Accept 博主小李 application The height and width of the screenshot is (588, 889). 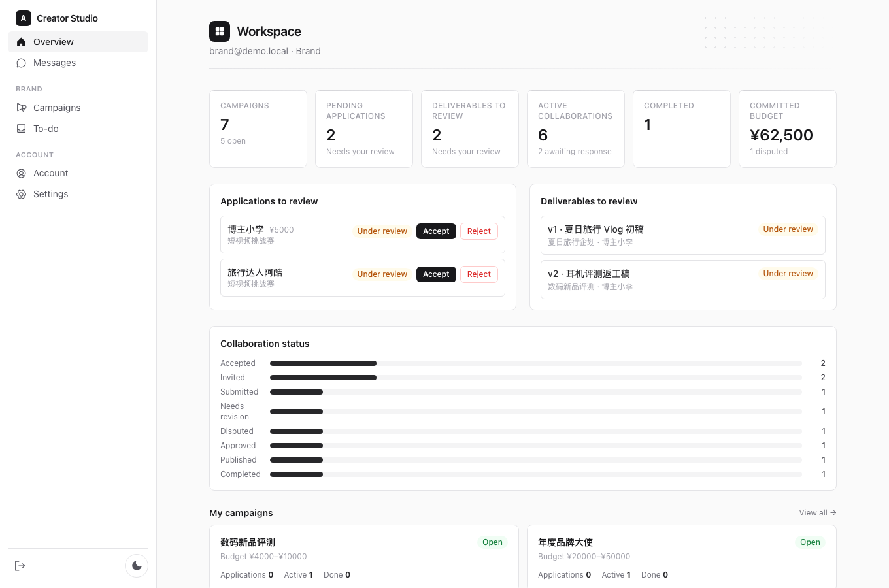pos(436,231)
